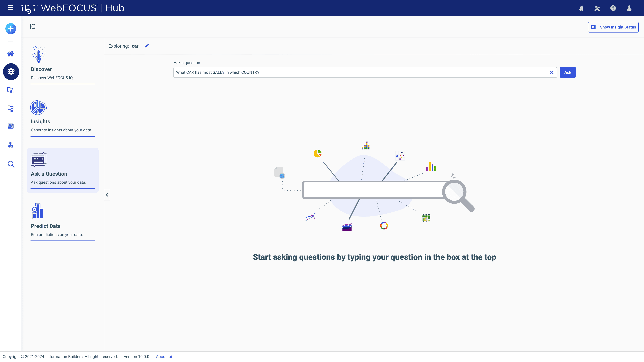Open the user management gear icon
This screenshot has width=644, height=362.
11,145
